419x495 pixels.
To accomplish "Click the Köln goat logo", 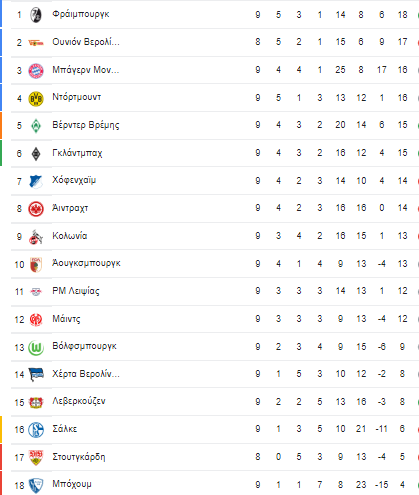I will (x=36, y=237).
